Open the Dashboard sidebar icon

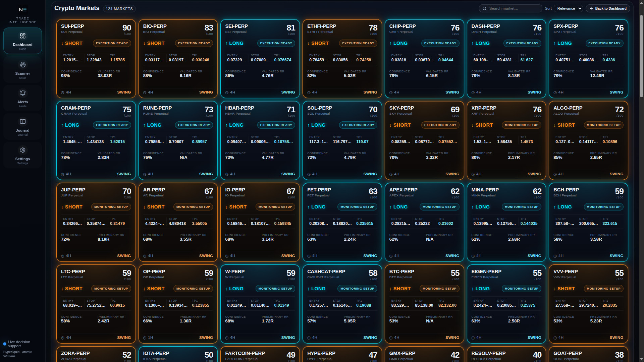tap(22, 36)
